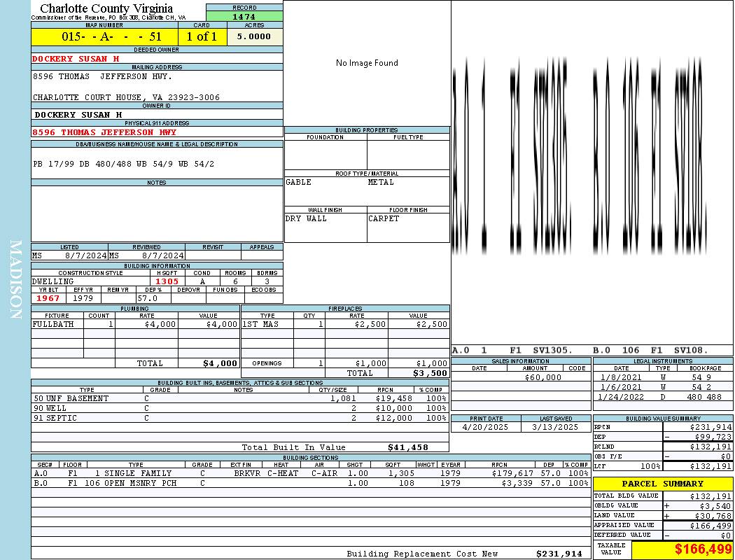735x560 pixels.
Task: Click record number 1474
Action: [244, 16]
